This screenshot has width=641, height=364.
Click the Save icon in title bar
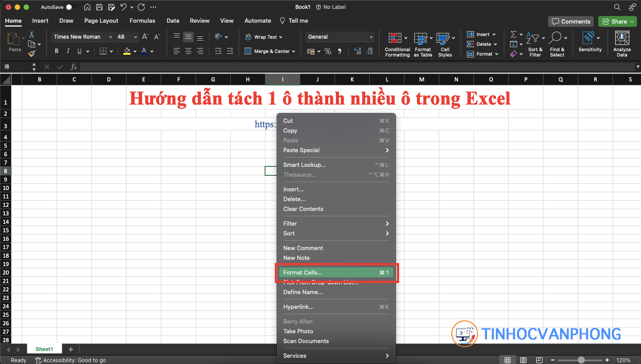click(x=99, y=7)
